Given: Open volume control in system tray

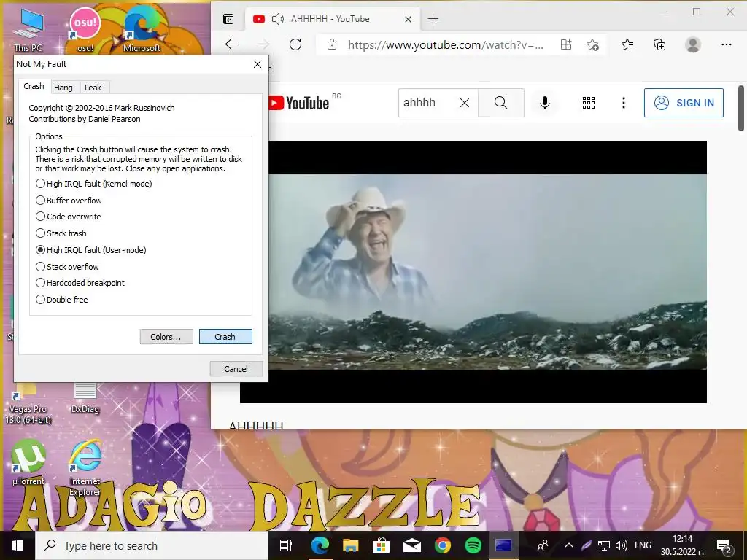Looking at the screenshot, I should click(621, 545).
